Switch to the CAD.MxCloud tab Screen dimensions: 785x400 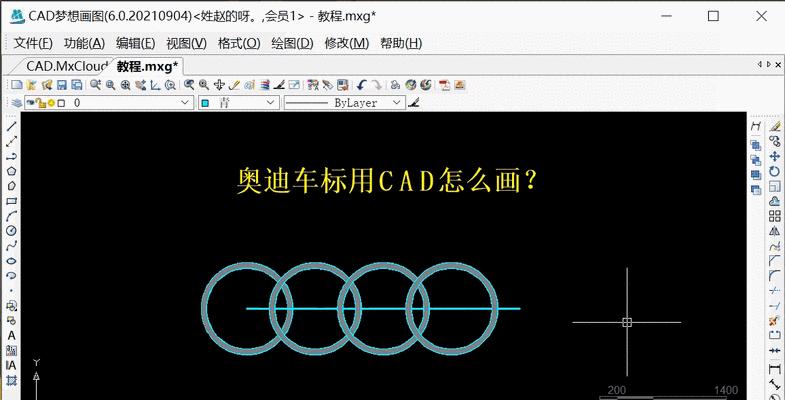click(x=66, y=66)
